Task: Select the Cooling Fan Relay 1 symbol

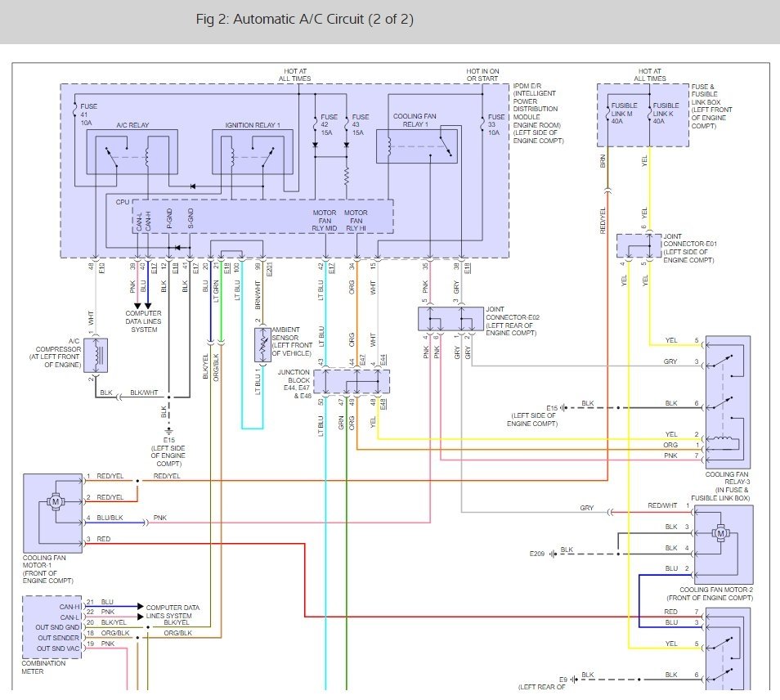Action: pyautogui.click(x=417, y=147)
